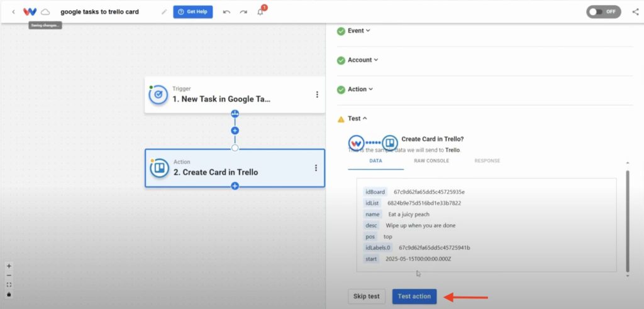The height and width of the screenshot is (309, 644).
Task: Click the scrollbar down arrow
Action: [x=627, y=276]
